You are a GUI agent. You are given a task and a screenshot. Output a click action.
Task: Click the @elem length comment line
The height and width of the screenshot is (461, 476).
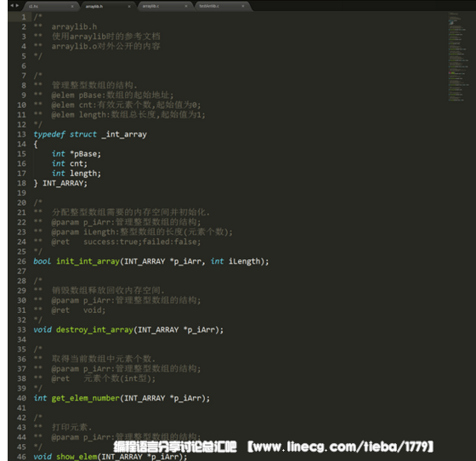(x=128, y=115)
